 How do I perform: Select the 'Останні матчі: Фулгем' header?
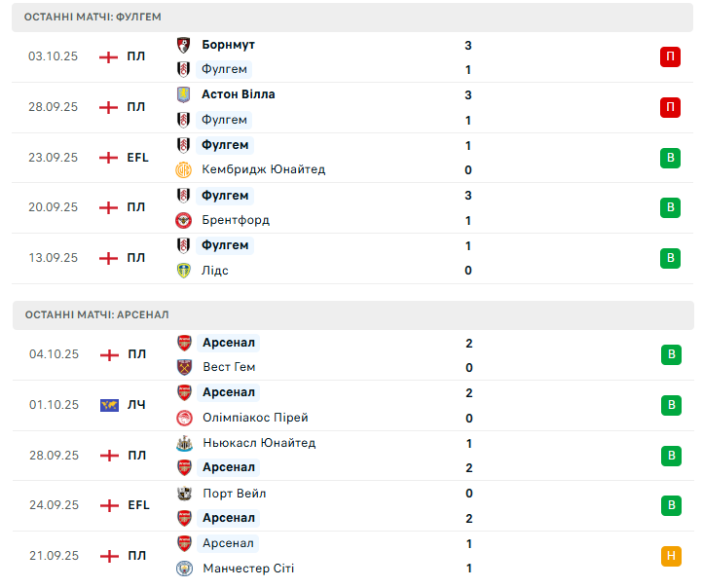[x=93, y=17]
